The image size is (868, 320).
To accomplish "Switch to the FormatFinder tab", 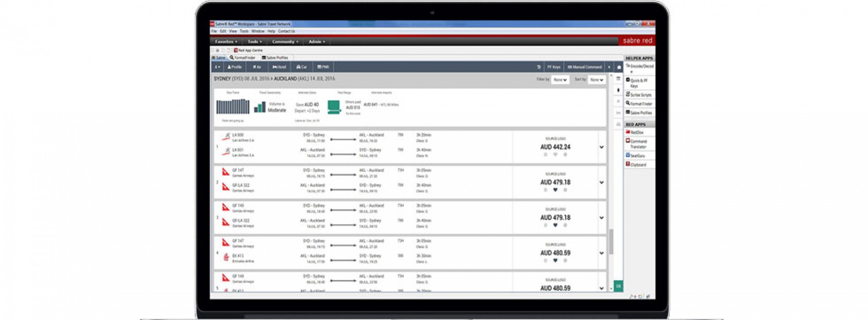I will click(243, 58).
